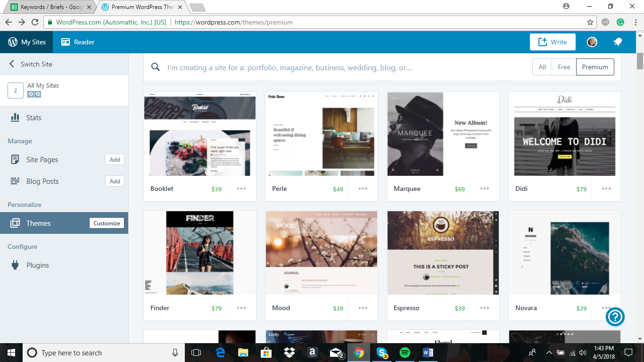Click the Blog Posts list icon
644x362 pixels.
pyautogui.click(x=15, y=181)
